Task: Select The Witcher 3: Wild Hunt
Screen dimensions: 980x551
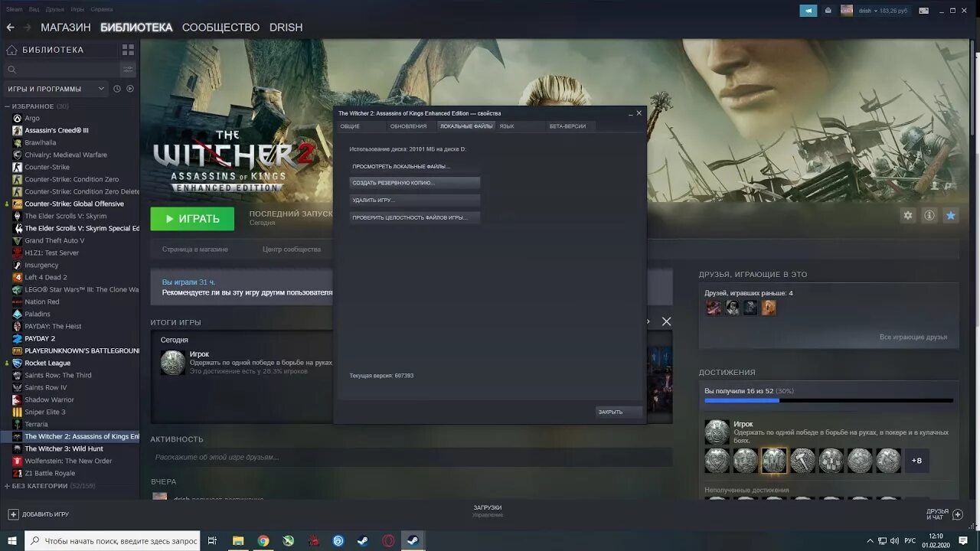Action: pos(64,449)
